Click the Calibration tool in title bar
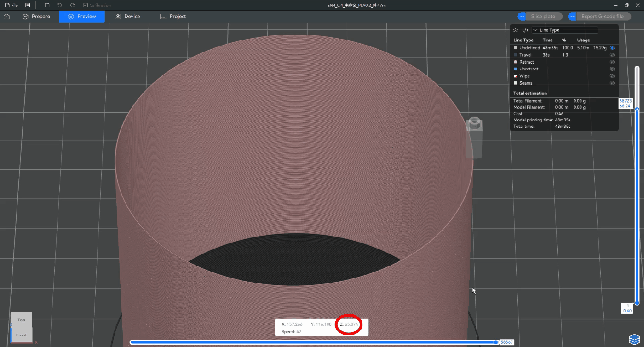This screenshot has height=347, width=644. 97,5
